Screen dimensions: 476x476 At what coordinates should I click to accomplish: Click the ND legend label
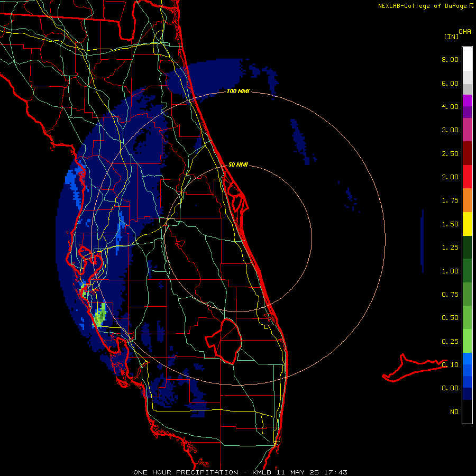click(x=454, y=412)
